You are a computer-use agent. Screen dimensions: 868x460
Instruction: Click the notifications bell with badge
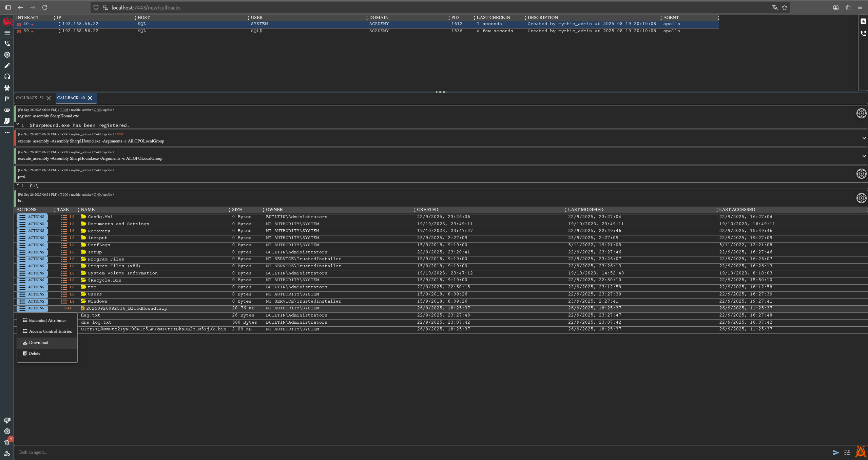point(7,442)
